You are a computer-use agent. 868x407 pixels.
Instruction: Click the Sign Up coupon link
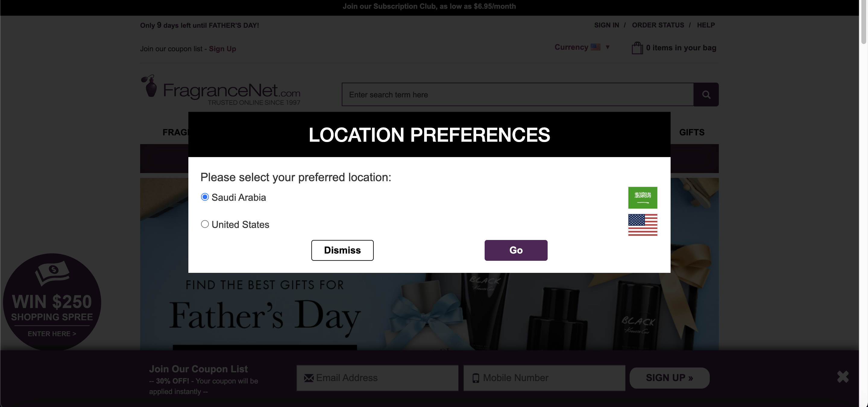tap(222, 49)
